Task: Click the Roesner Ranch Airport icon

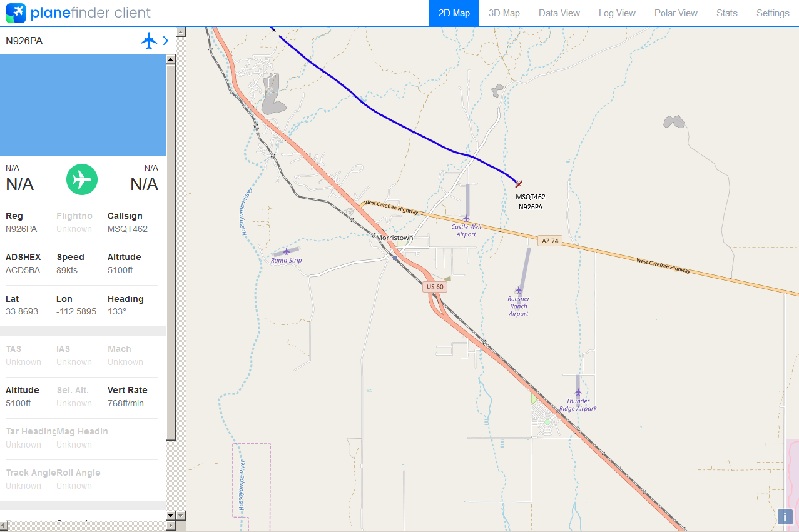Action: (518, 290)
